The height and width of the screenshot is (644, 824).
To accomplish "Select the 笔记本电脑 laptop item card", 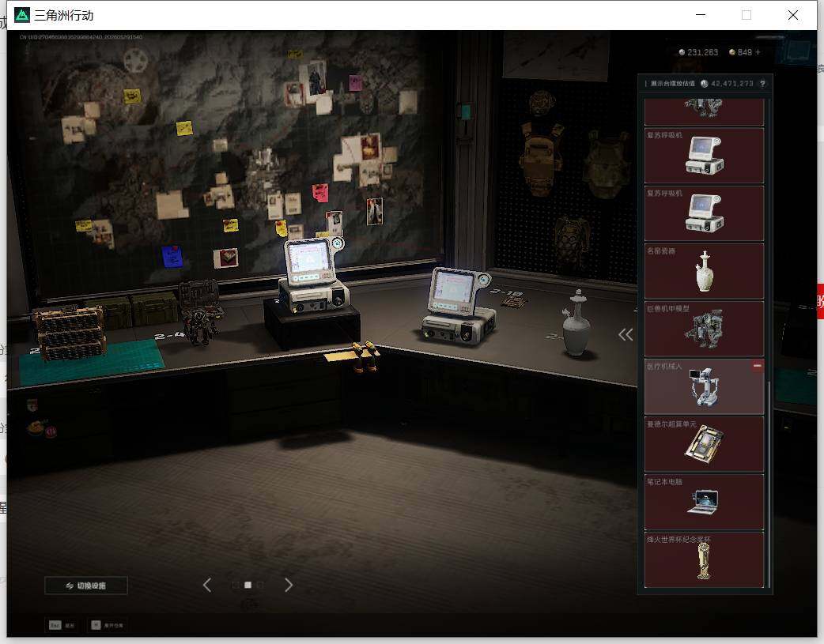I will tap(704, 503).
